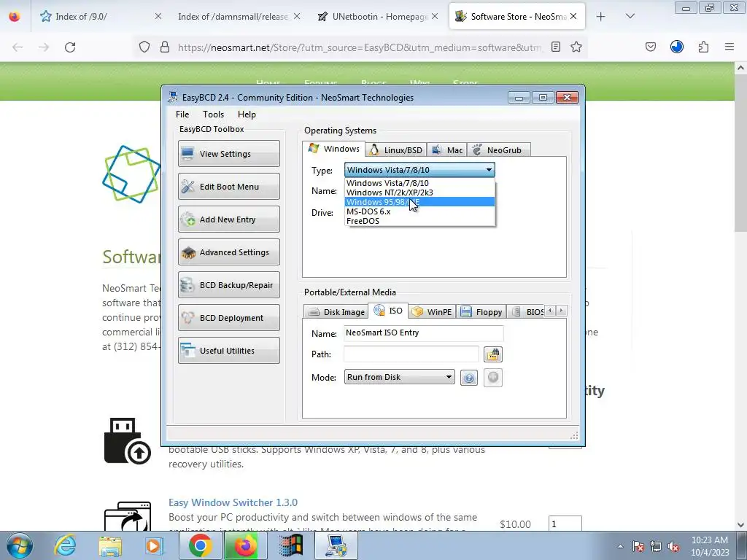Click the grey add entry button beside Mode
The height and width of the screenshot is (560, 747).
492,378
